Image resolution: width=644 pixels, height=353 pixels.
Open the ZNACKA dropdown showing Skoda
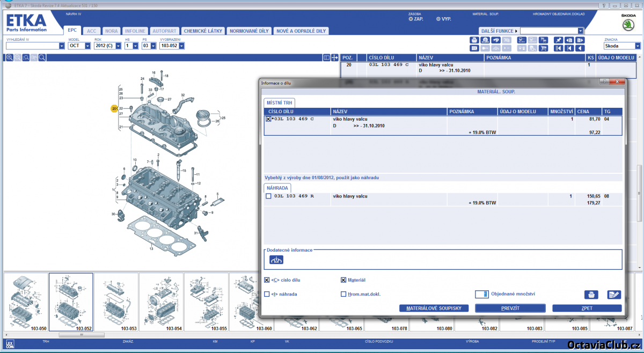click(638, 46)
